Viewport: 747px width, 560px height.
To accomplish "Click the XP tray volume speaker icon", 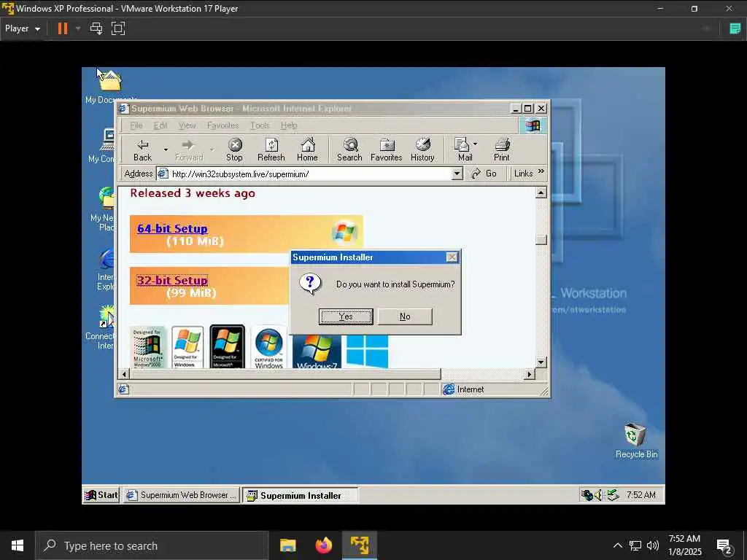I will (599, 495).
